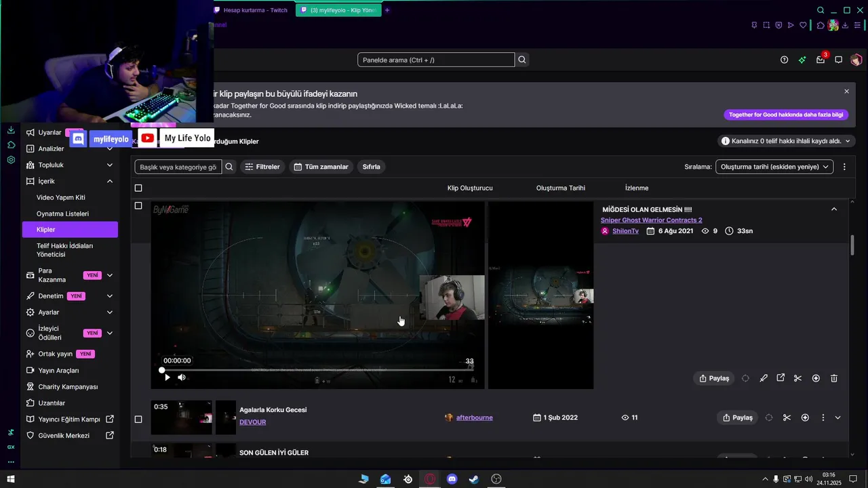Click the scissors icon in Agalarla Korku Gecesi row
Viewport: 868px width, 488px height.
click(787, 418)
